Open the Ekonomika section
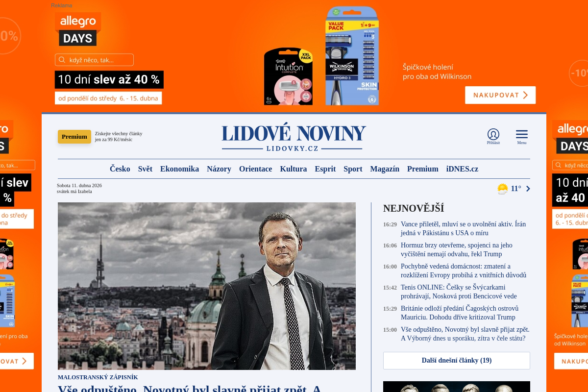588x392 pixels. click(x=179, y=169)
